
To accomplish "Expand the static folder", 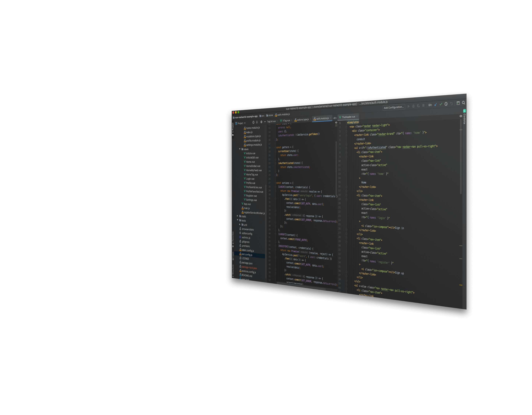I will (237, 216).
